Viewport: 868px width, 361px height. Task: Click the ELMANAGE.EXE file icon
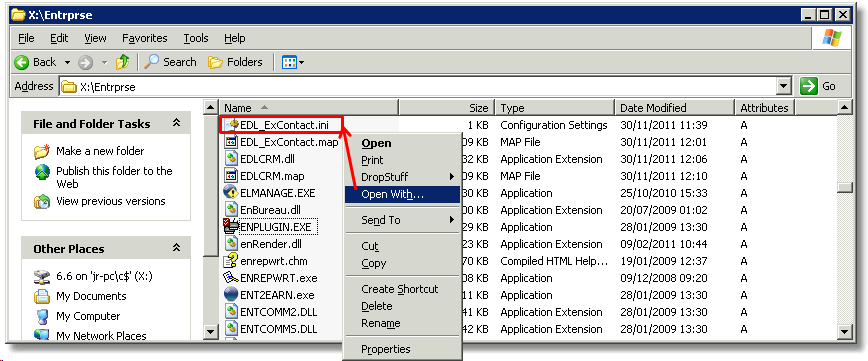(230, 193)
